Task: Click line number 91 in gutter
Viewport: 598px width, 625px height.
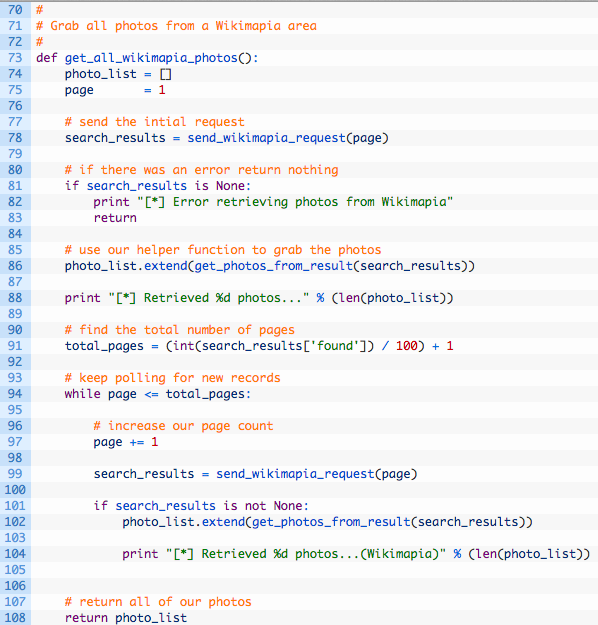Action: click(x=15, y=346)
